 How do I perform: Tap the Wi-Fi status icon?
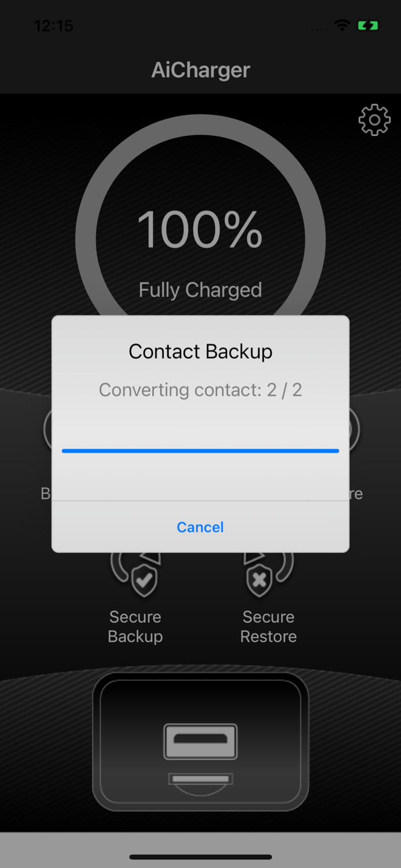(342, 25)
